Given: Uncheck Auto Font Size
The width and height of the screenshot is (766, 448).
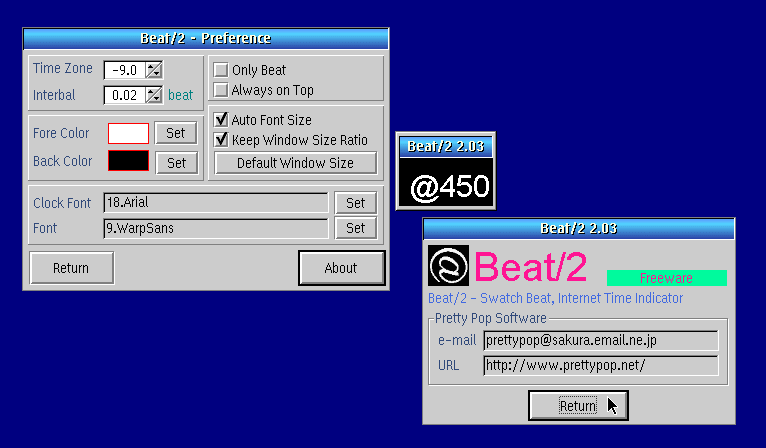Looking at the screenshot, I should point(221,119).
